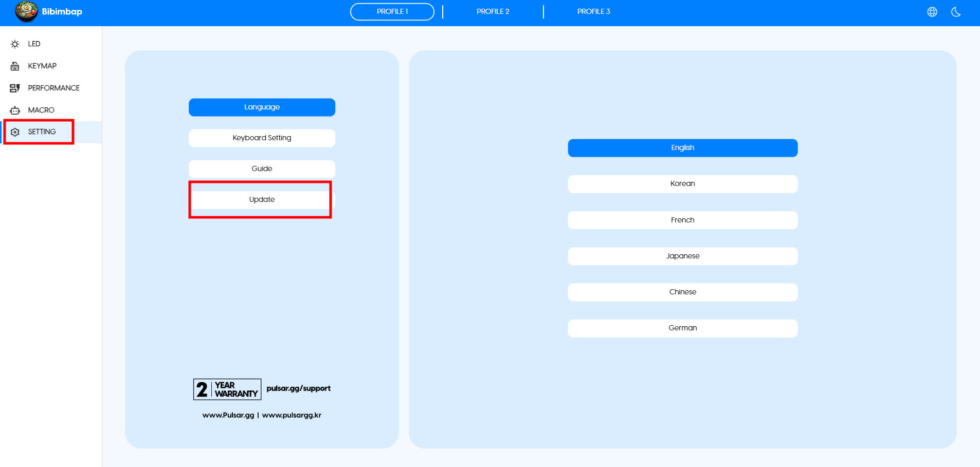Image resolution: width=980 pixels, height=467 pixels.
Task: Click the Update button
Action: [262, 200]
